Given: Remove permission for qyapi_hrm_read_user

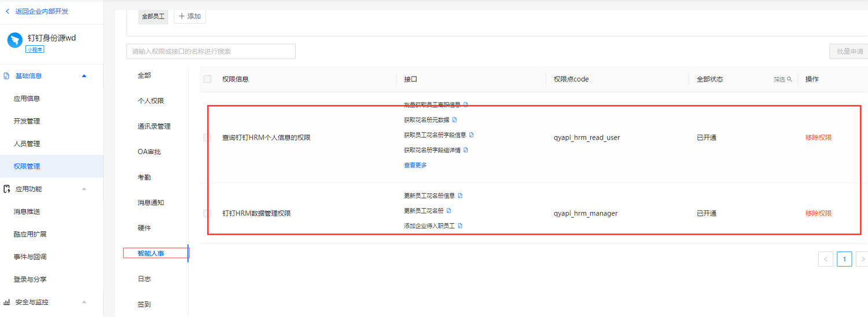Looking at the screenshot, I should tap(818, 137).
